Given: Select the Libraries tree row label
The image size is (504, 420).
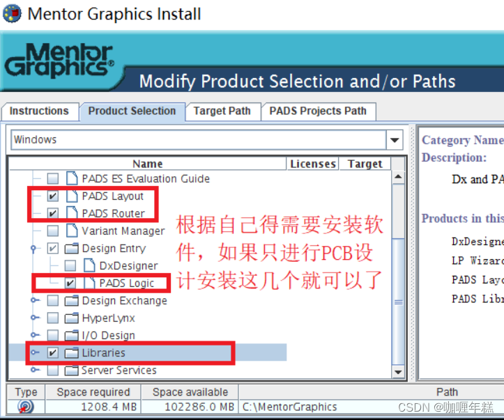Looking at the screenshot, I should [x=103, y=353].
